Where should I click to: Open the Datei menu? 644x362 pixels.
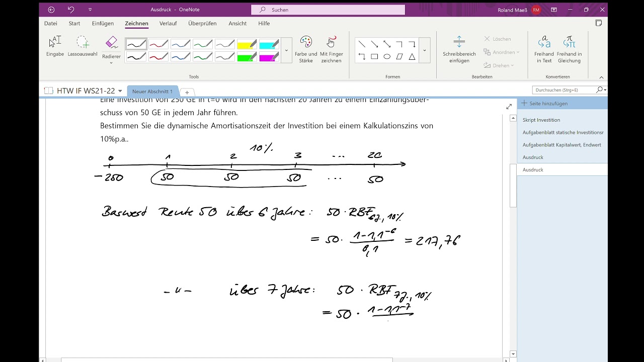pos(51,23)
